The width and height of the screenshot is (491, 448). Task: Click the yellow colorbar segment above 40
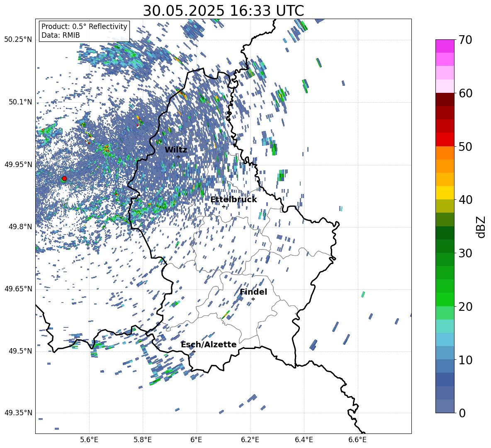coord(445,193)
